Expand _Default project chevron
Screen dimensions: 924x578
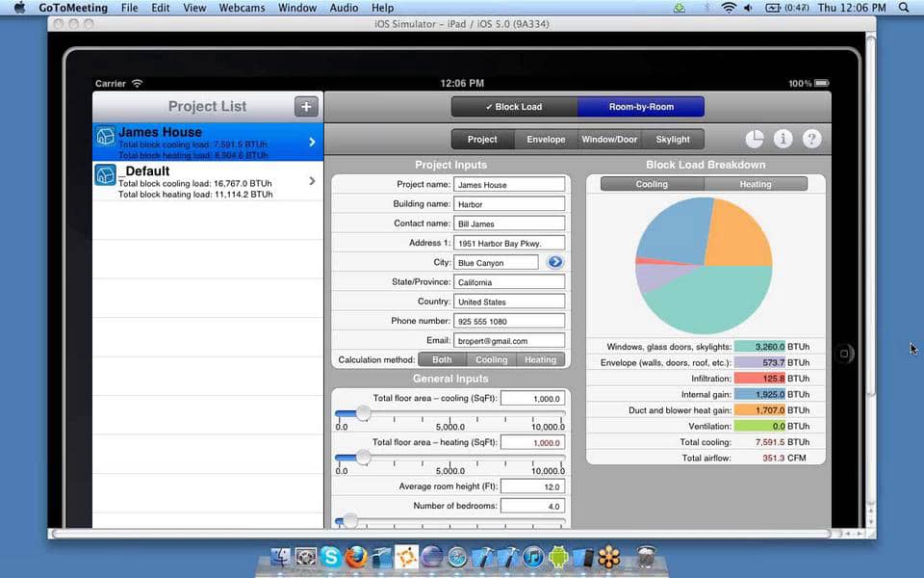tap(312, 181)
